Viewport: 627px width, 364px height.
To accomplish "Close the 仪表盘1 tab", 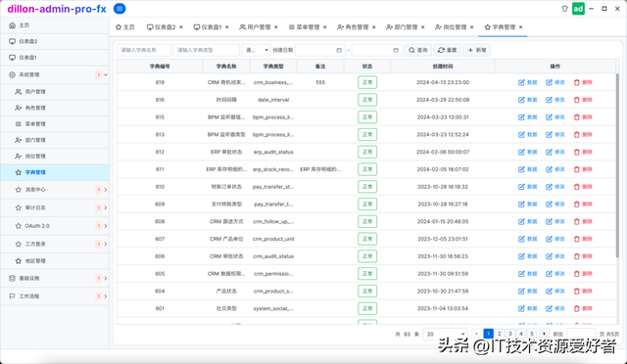I will pyautogui.click(x=226, y=27).
